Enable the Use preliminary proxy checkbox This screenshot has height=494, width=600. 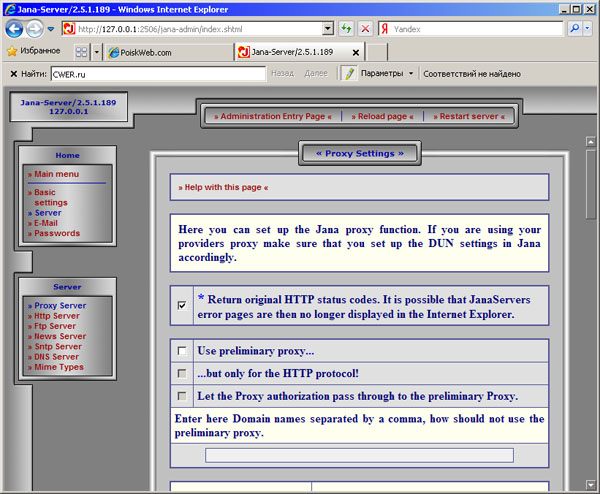(181, 351)
